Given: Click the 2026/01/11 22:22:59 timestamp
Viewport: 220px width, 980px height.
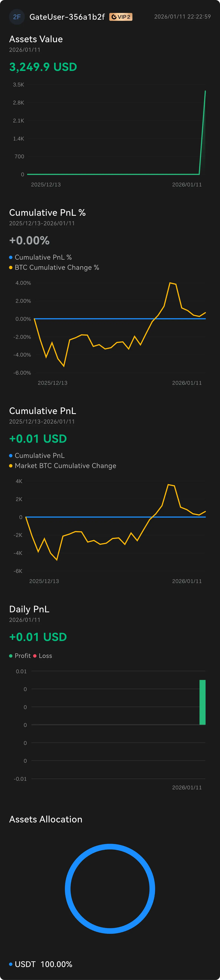Looking at the screenshot, I should click(182, 17).
